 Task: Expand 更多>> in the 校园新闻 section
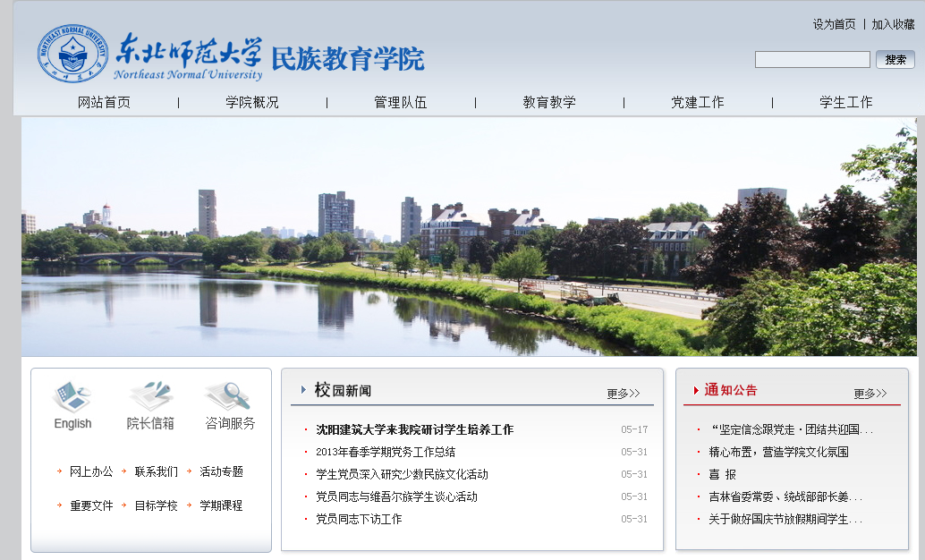click(623, 394)
